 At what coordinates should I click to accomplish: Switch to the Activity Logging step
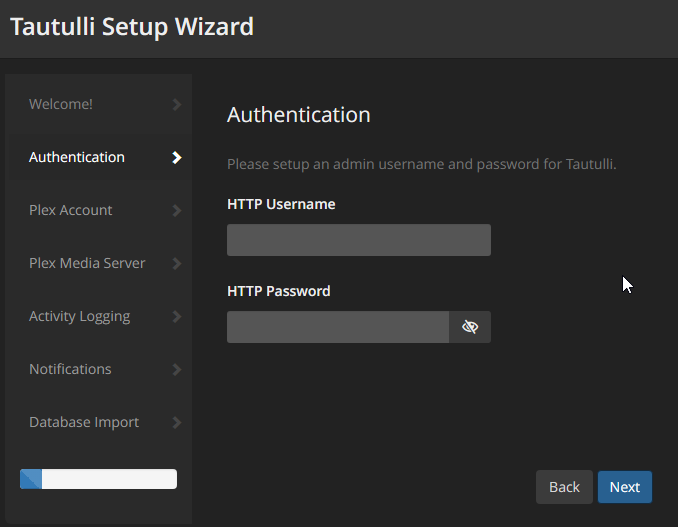click(x=80, y=316)
